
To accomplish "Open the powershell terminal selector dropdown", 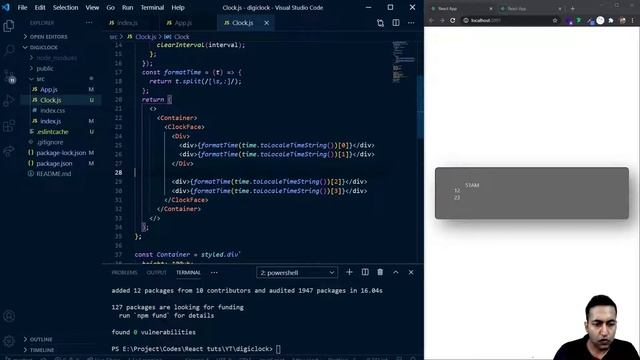I will pos(297,273).
